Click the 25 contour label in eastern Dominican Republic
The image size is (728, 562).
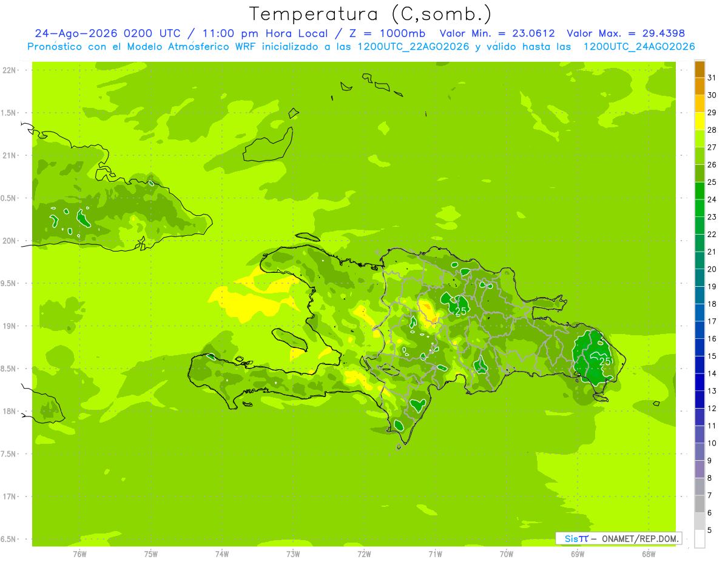coord(605,361)
